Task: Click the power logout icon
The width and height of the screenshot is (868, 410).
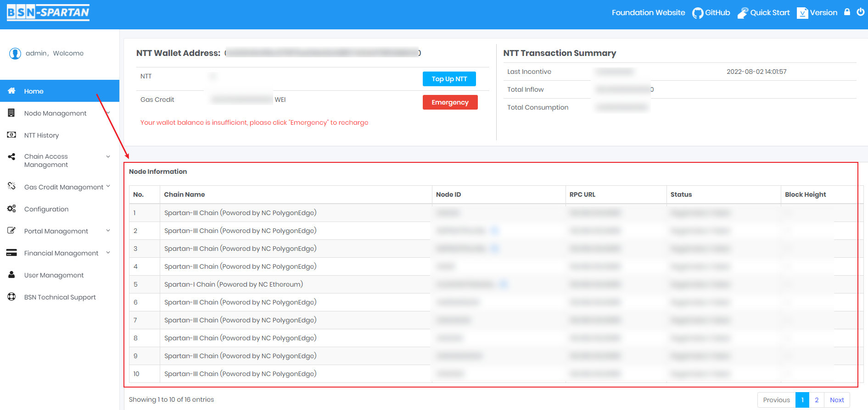Action: 861,12
